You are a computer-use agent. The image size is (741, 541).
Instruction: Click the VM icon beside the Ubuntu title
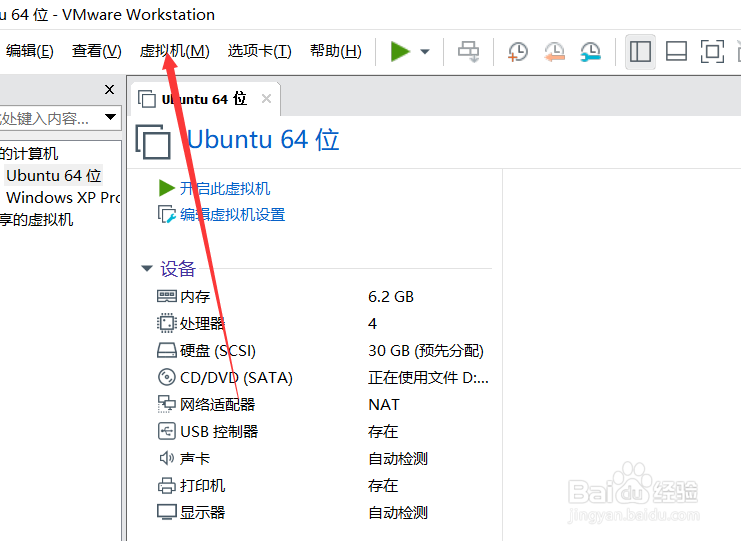153,141
